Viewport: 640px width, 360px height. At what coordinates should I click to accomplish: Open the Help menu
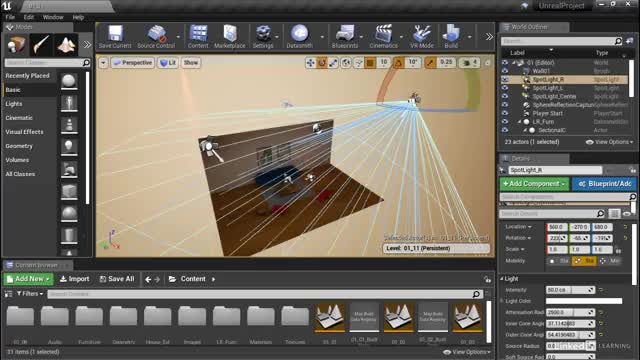[x=78, y=17]
